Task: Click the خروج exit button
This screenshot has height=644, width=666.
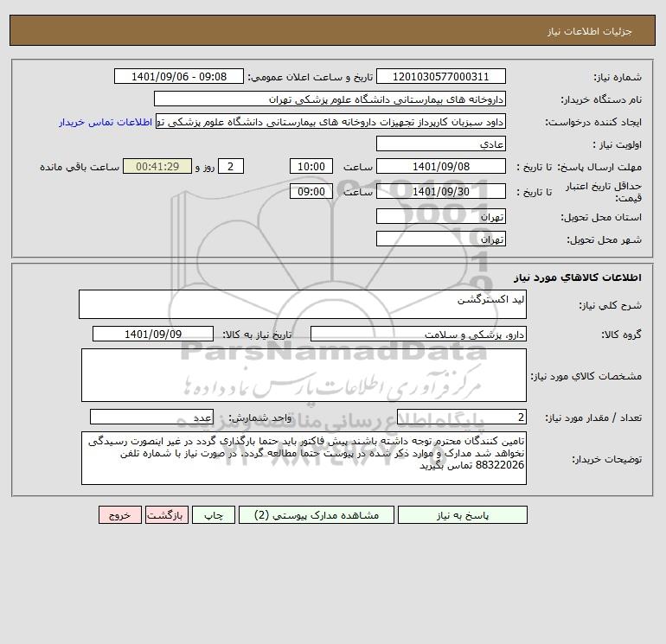Action: 119,515
